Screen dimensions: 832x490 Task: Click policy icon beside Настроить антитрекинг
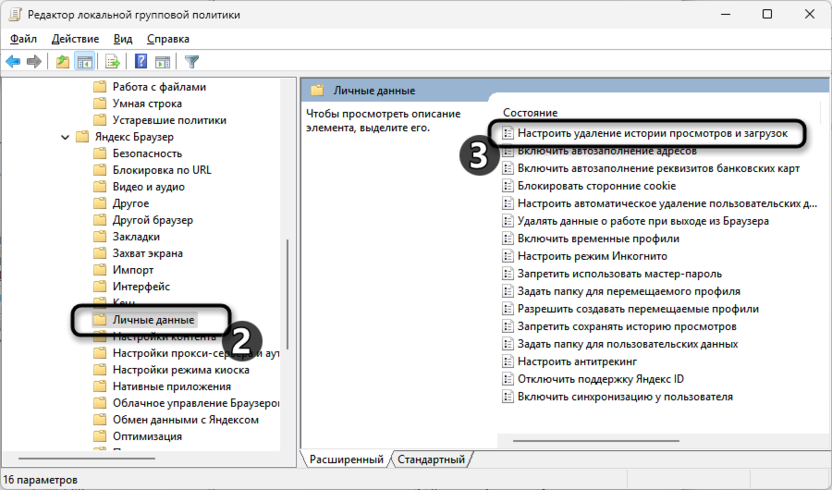point(508,362)
